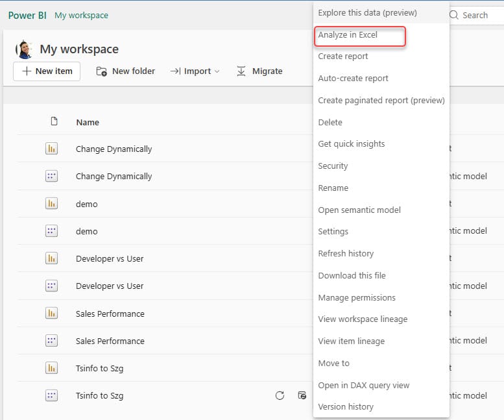Click semantic model icon for second Developer vs User
This screenshot has width=504, height=420.
[51, 286]
